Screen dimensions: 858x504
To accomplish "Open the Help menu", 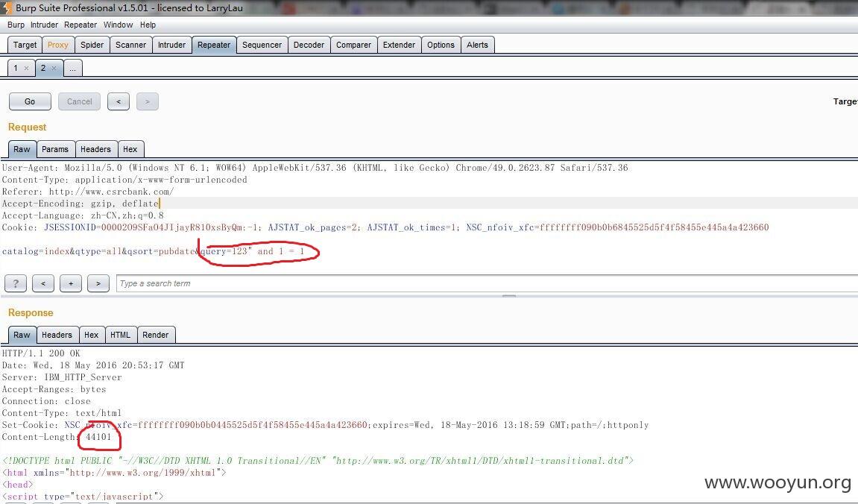I will (148, 25).
